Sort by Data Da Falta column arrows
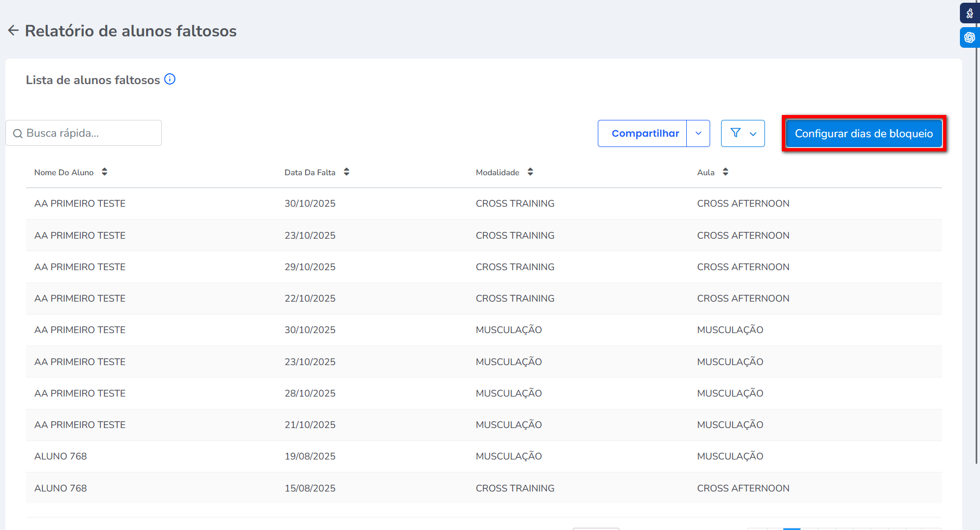This screenshot has height=530, width=980. 346,172
